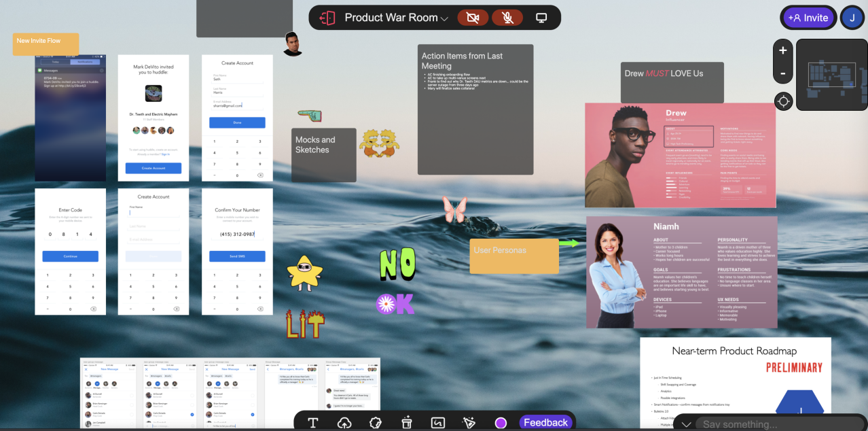Click the Feedback button

545,423
